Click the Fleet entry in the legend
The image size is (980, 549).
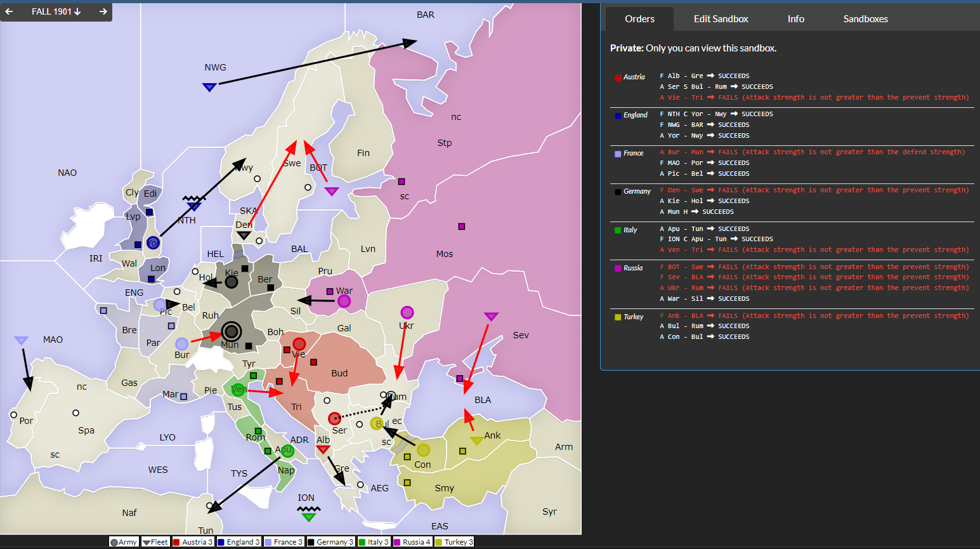[x=155, y=542]
